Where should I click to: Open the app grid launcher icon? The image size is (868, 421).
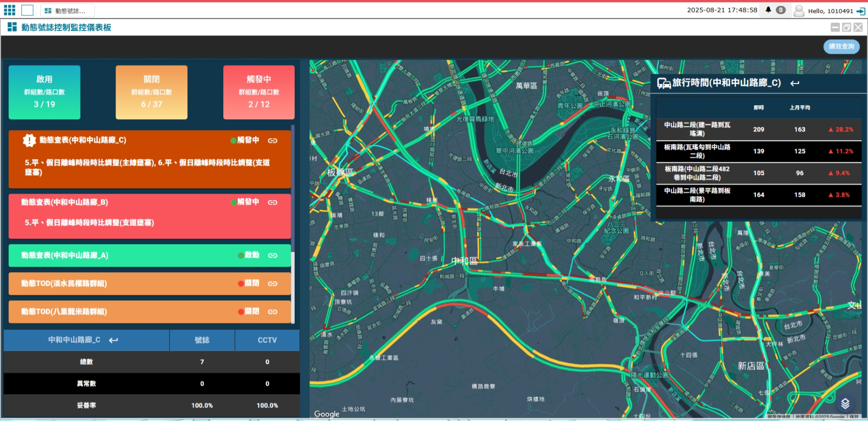pyautogui.click(x=10, y=10)
